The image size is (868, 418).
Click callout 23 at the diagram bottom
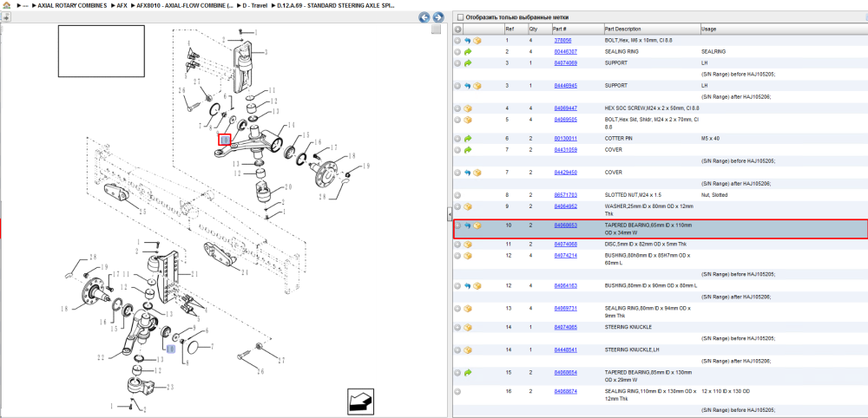pyautogui.click(x=170, y=387)
